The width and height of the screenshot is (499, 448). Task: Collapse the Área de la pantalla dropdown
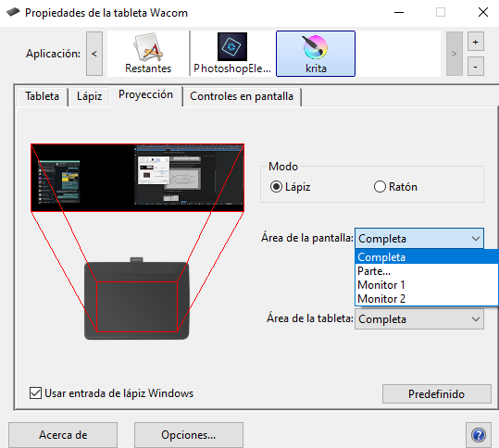419,238
